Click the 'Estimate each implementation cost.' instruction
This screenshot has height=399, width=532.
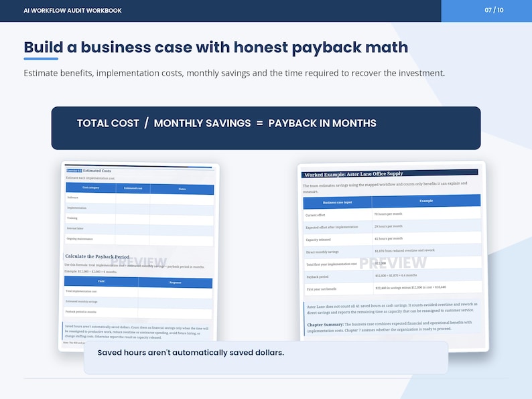[x=90, y=178]
